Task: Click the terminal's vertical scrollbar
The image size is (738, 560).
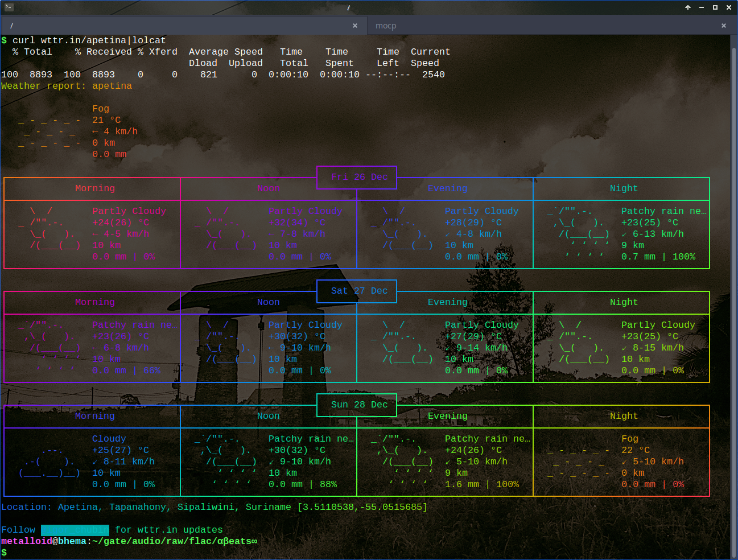Action: [x=733, y=296]
